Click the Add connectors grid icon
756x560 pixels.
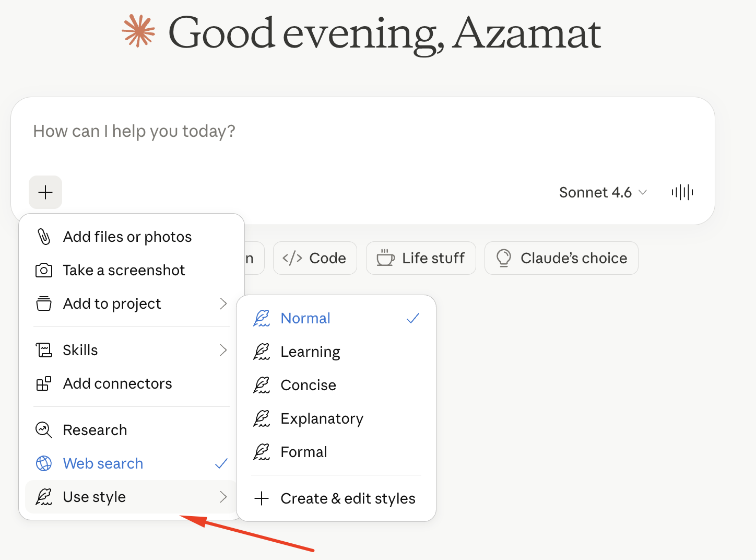pos(44,383)
